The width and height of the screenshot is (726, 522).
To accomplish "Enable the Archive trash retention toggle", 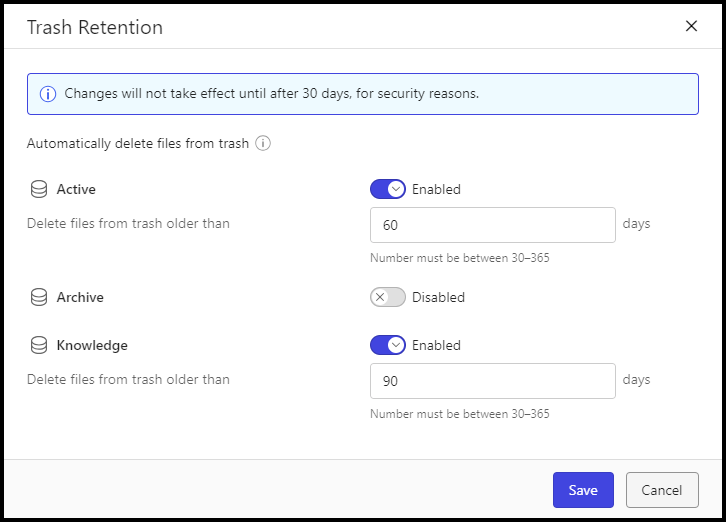I will tap(388, 297).
